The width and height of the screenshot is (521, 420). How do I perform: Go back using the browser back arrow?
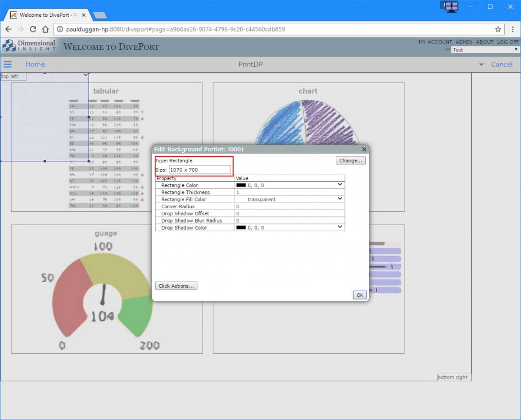coord(9,29)
